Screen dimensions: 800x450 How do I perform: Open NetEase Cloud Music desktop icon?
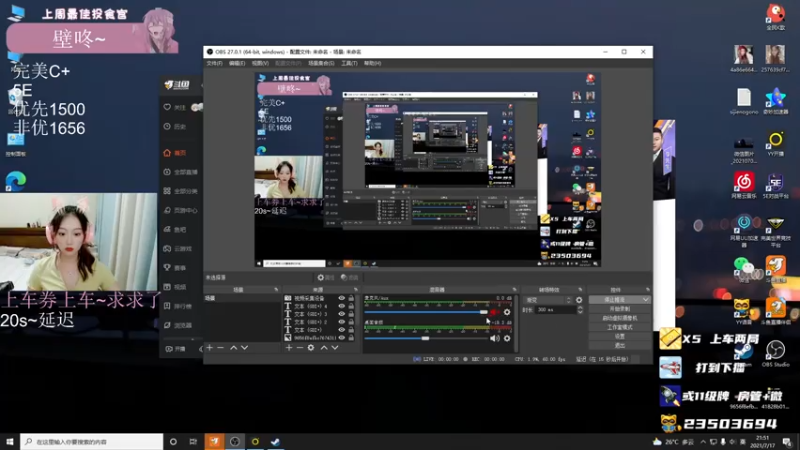[744, 185]
